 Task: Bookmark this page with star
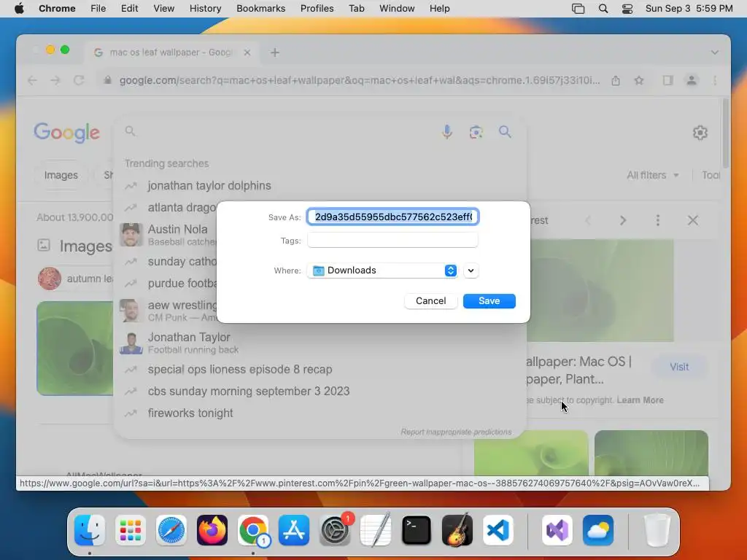[x=639, y=80]
